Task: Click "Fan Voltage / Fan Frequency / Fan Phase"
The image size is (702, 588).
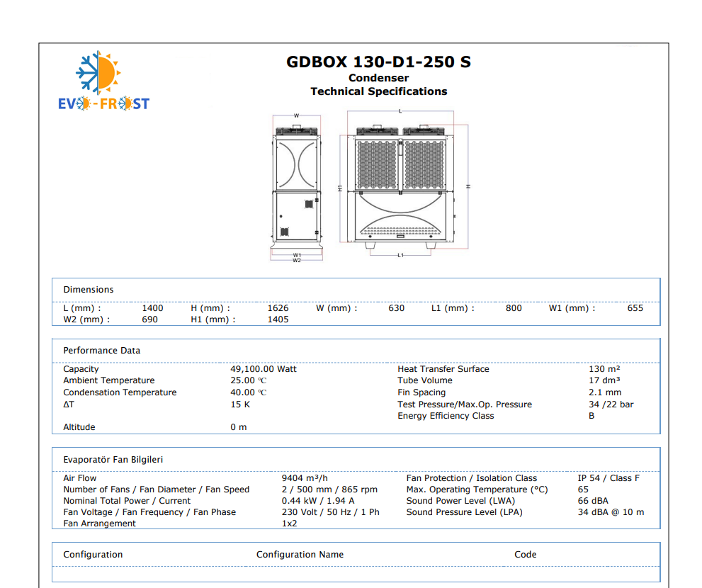Action: point(149,512)
